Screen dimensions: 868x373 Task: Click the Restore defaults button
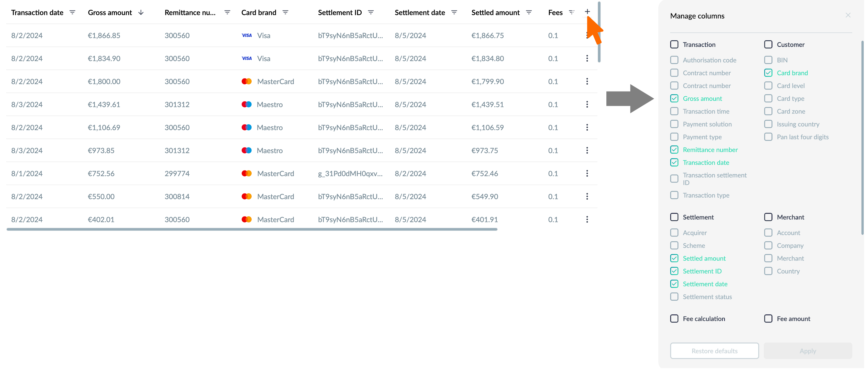click(714, 351)
